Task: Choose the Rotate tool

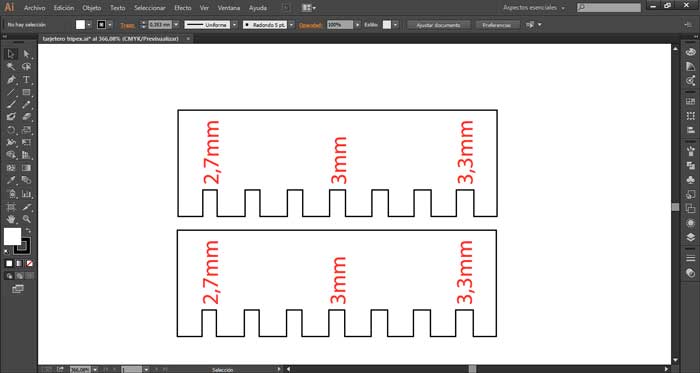Action: 11,130
